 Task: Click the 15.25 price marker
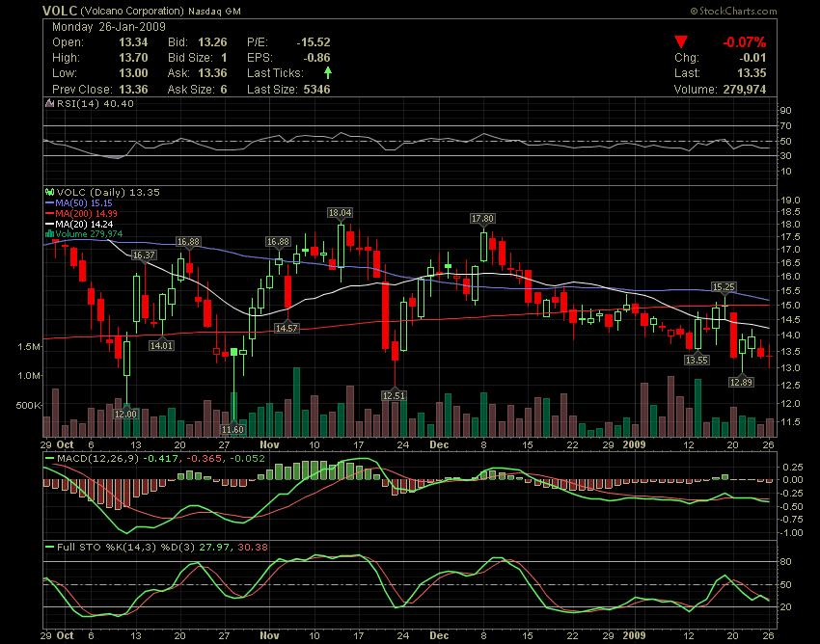click(x=724, y=287)
